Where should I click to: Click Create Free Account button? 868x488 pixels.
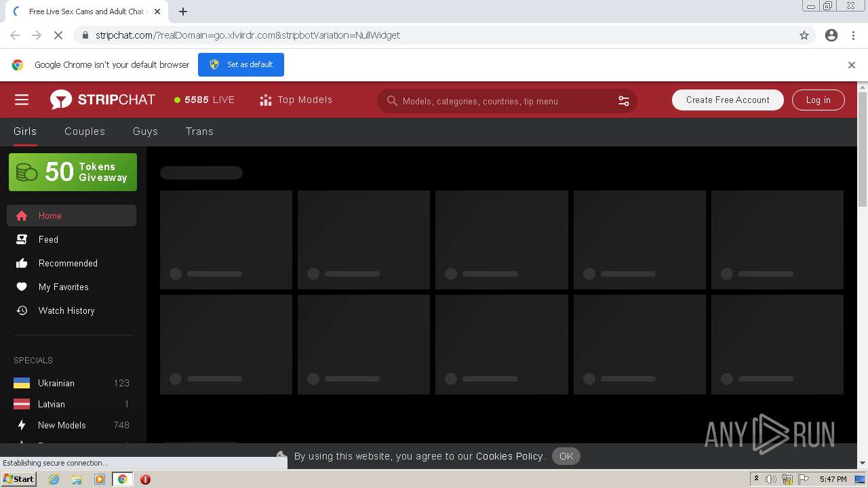[728, 100]
